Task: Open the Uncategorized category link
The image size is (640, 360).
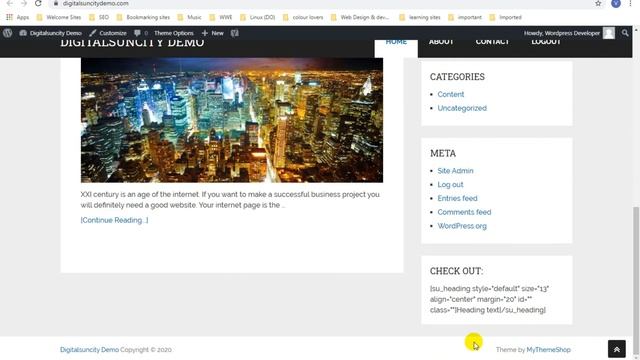Action: point(462,108)
